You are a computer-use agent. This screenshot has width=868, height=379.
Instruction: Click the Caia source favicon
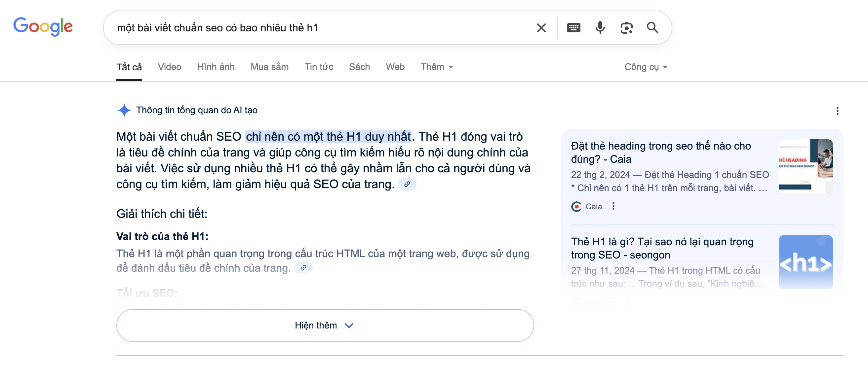pyautogui.click(x=576, y=207)
